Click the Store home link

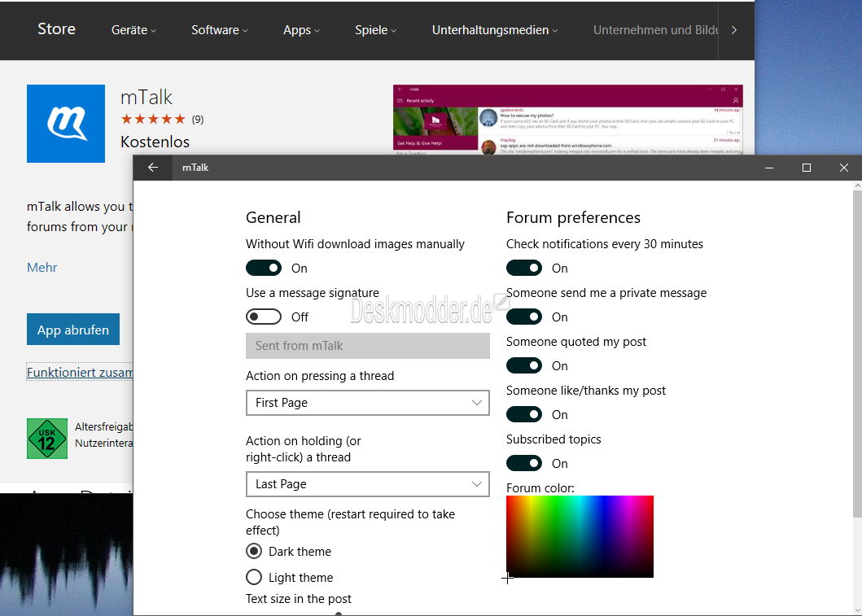coord(57,29)
